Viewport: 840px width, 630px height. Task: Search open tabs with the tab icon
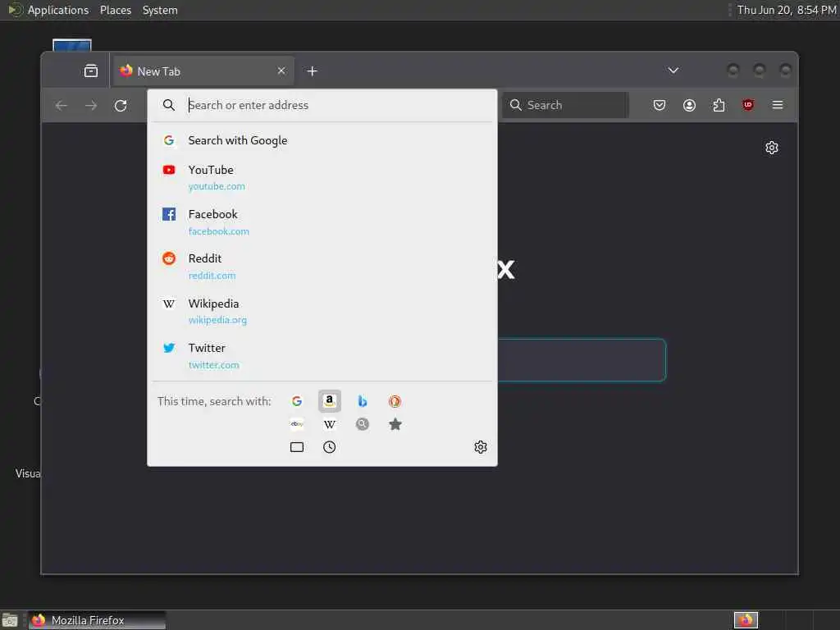[297, 447]
